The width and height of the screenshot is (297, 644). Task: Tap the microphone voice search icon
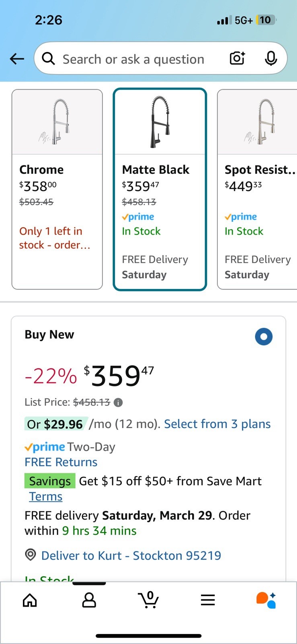tap(271, 59)
